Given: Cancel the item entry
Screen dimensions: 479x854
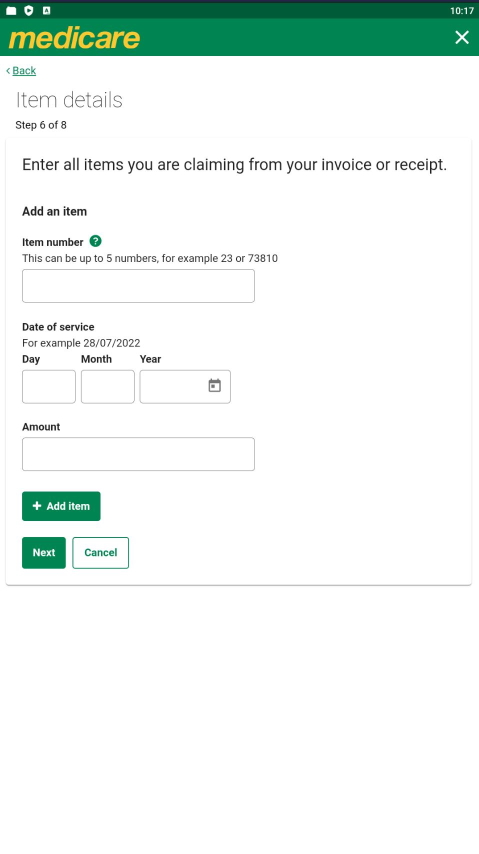Looking at the screenshot, I should (101, 553).
